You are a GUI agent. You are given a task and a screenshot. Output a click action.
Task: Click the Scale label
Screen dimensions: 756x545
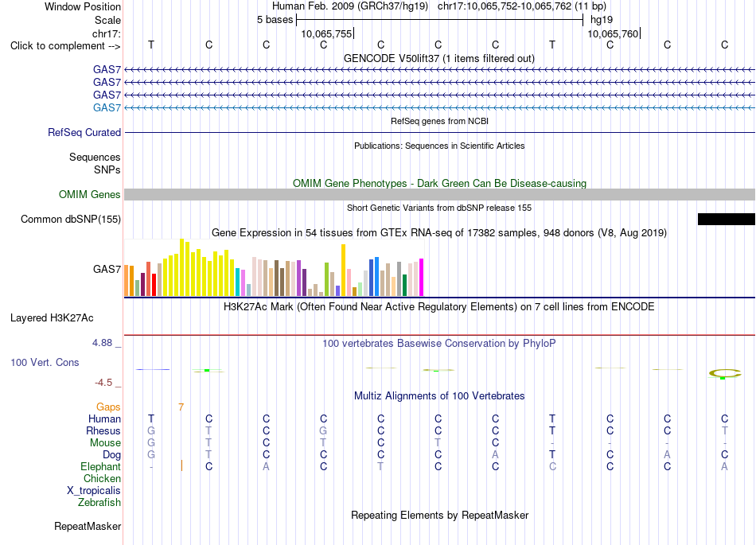tap(107, 20)
